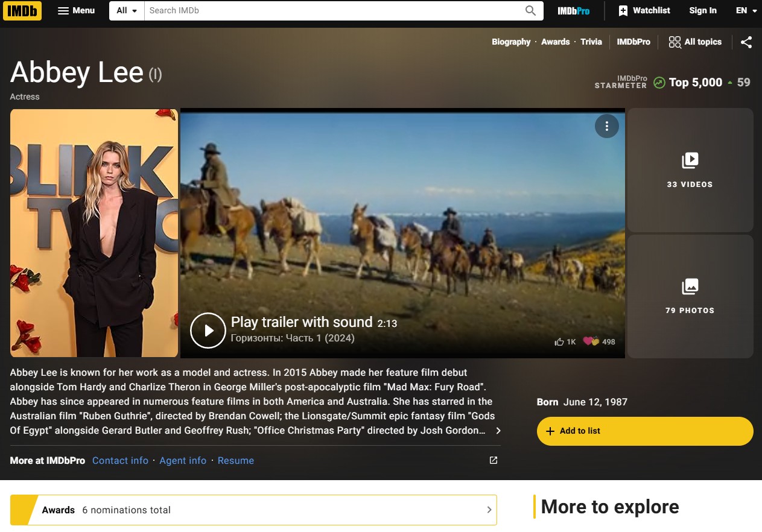Open the IMDbPro link beside Trivia
This screenshot has width=762, height=532.
(x=633, y=42)
